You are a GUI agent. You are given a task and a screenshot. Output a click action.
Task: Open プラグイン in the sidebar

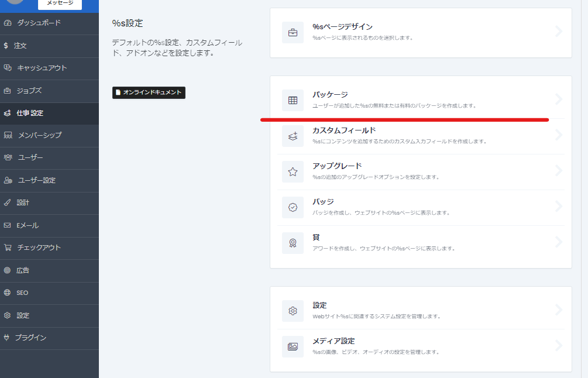pos(30,338)
